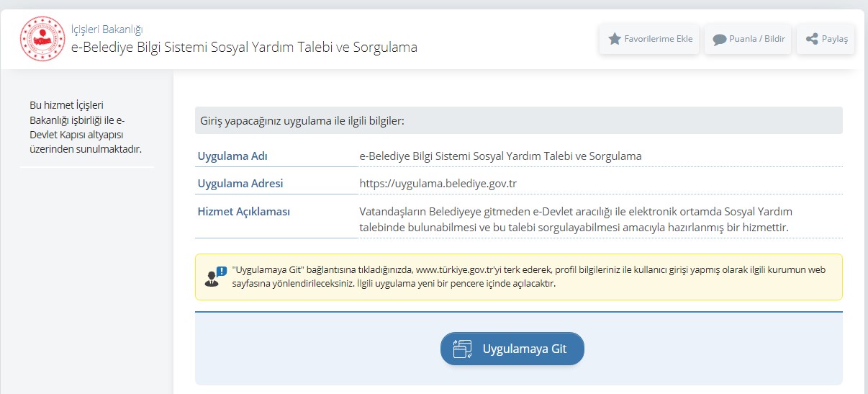Click the page title e-Belediye Bilgi Sistemi heading
868x394 pixels.
pos(244,47)
